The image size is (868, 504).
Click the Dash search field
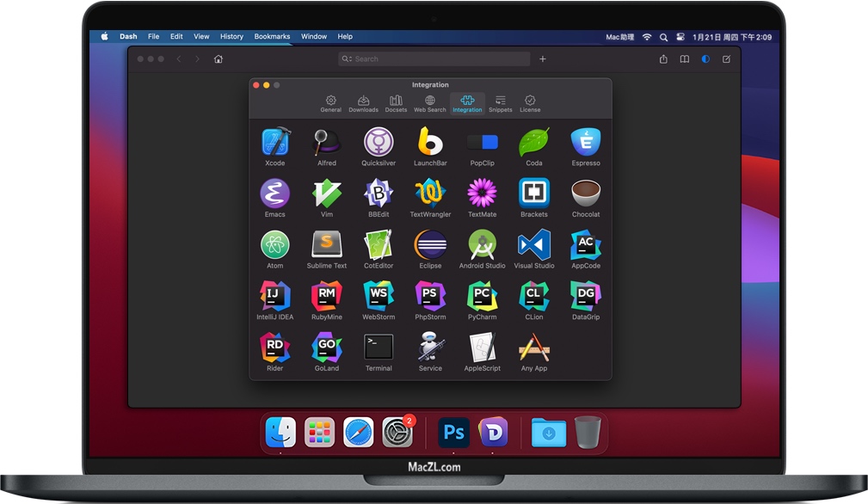434,58
